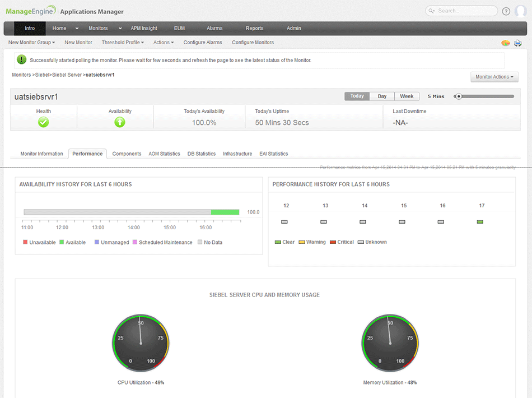Expand the Home menu dropdown arrow

click(x=77, y=29)
